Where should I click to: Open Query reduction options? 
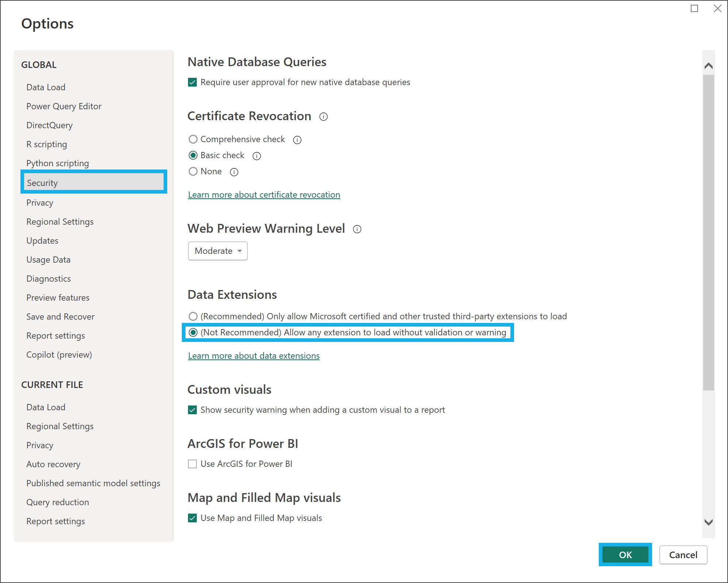pos(58,502)
